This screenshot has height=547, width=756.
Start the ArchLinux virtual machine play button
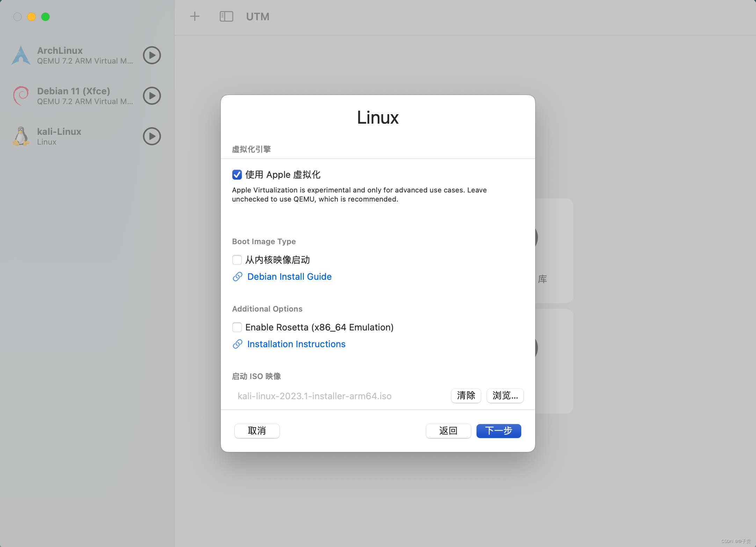(x=152, y=55)
